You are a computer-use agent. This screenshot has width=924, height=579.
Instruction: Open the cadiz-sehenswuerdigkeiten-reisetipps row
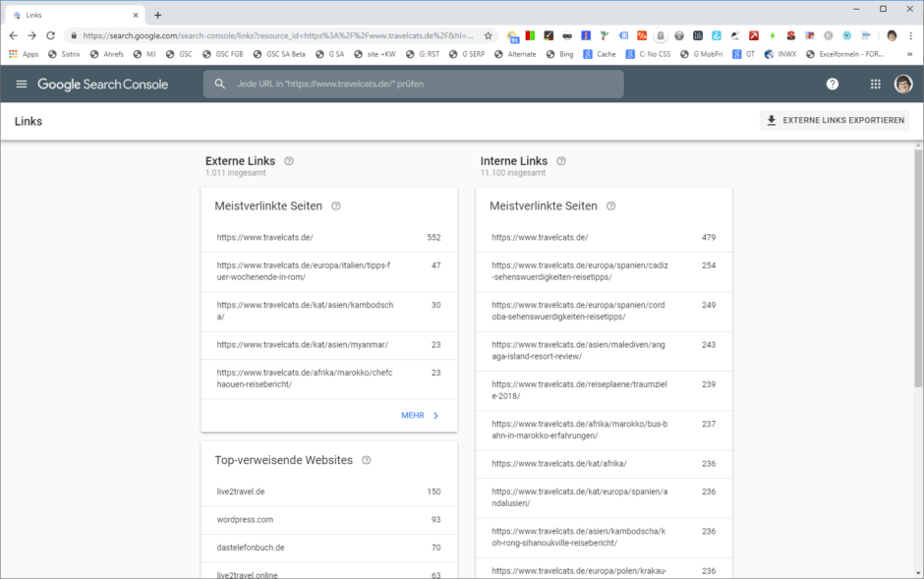604,271
